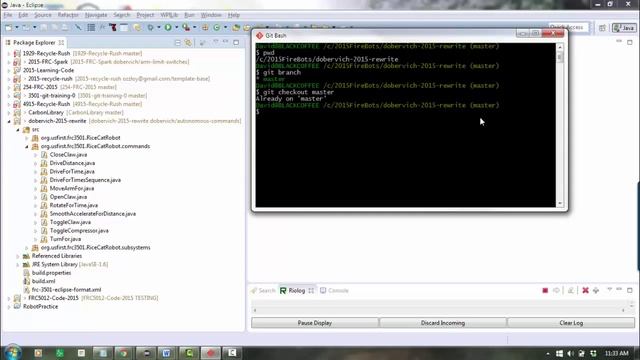Switch to the Console tab

(x=334, y=291)
